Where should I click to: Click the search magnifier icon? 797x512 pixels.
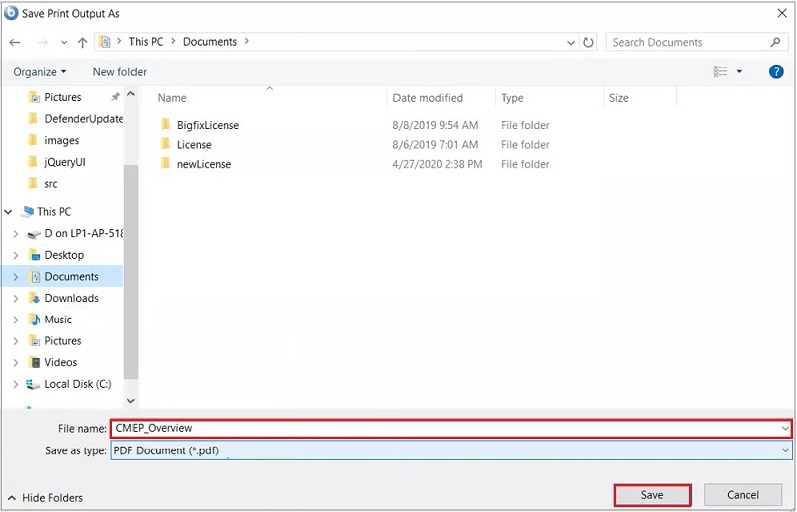click(775, 42)
